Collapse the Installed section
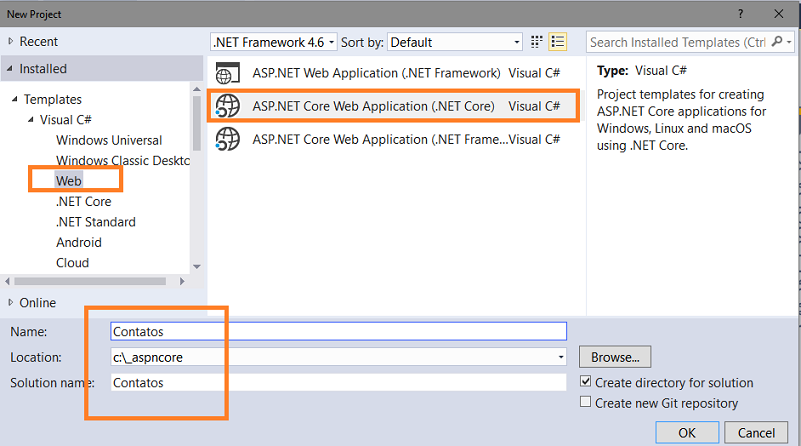801x446 pixels. 10,68
